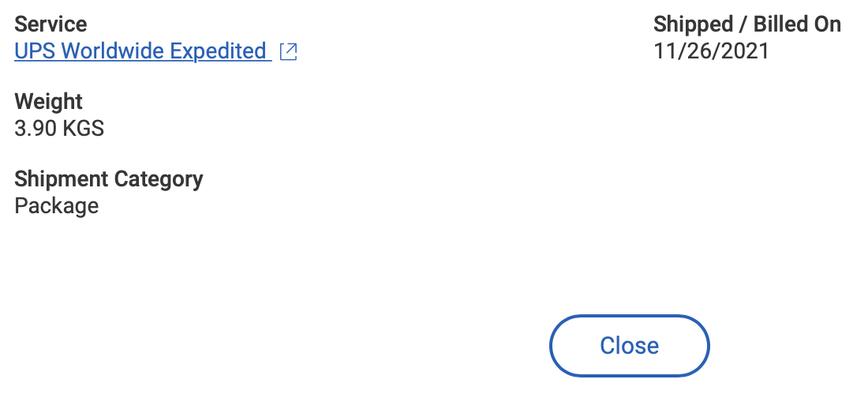Click the Shipment Category heading
This screenshot has width=868, height=398.
pos(109,179)
